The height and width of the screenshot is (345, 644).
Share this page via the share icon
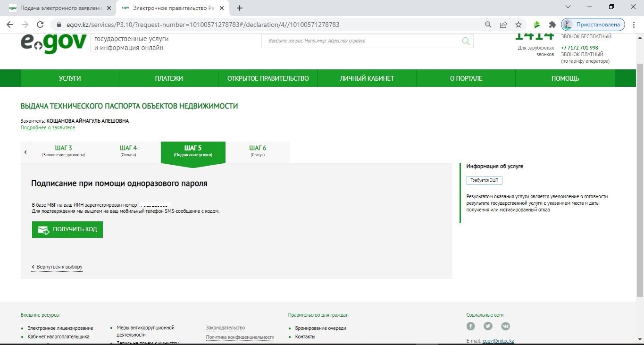pos(503,25)
